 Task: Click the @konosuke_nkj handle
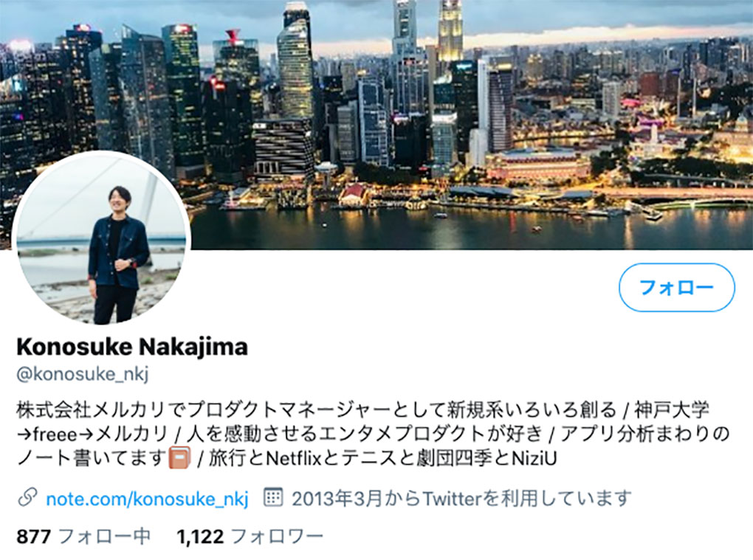point(83,374)
